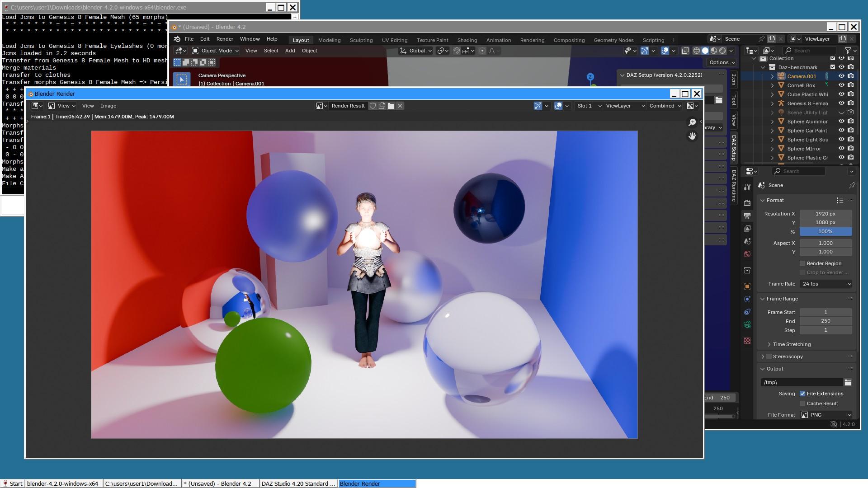Open the View Layer properties tab icon
The width and height of the screenshot is (868, 488).
[747, 229]
